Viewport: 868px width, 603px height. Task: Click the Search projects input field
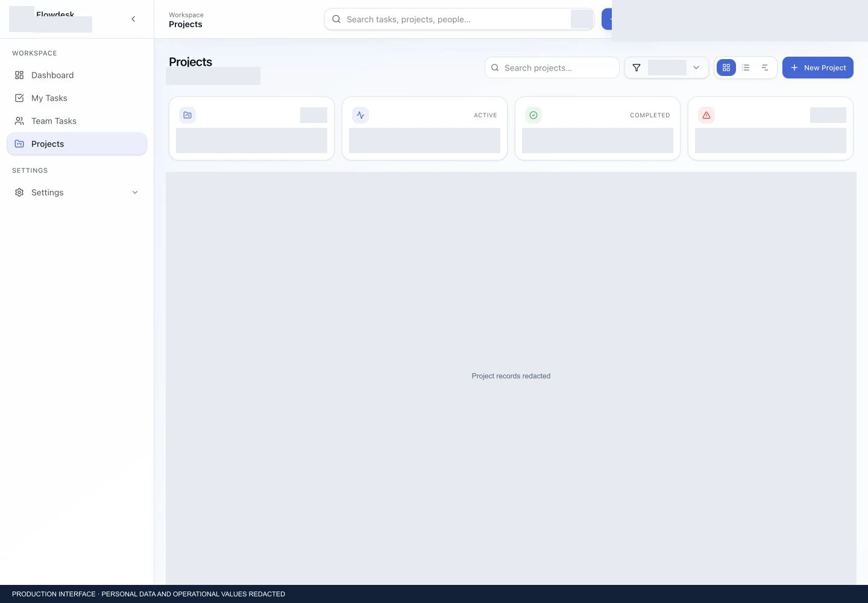pyautogui.click(x=552, y=68)
